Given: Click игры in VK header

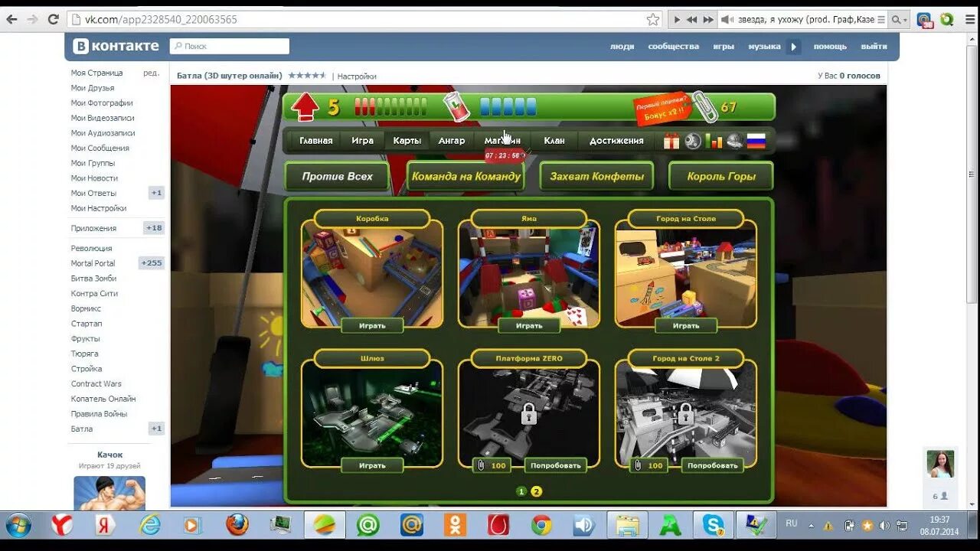Looking at the screenshot, I should 724,47.
